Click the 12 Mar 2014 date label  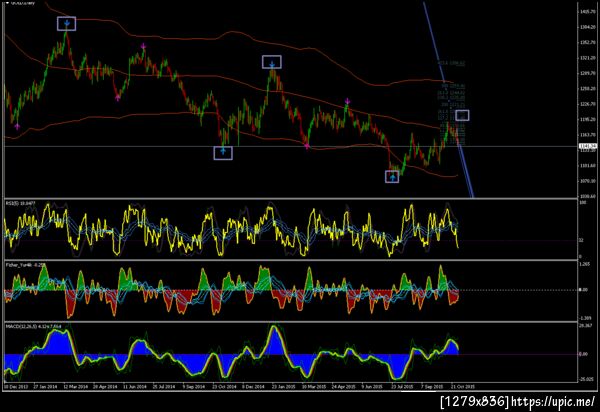point(75,386)
